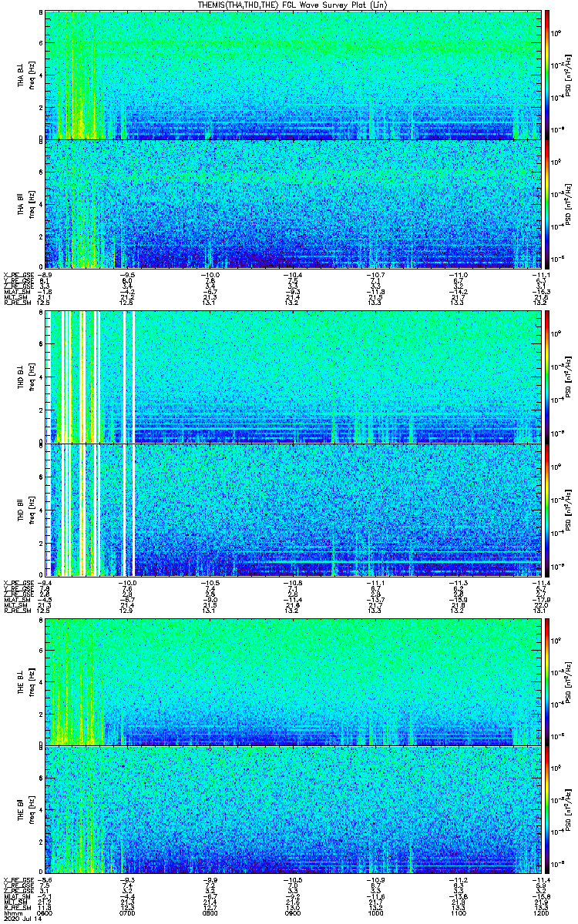This screenshot has height=924, width=578.
Task: Click the 1100 time tick label
Action: click(x=460, y=912)
